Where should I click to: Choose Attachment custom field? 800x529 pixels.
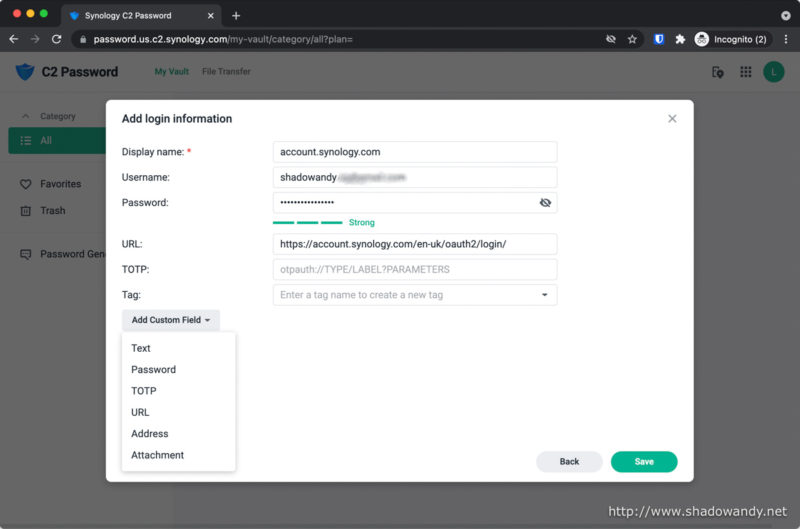click(x=179, y=456)
